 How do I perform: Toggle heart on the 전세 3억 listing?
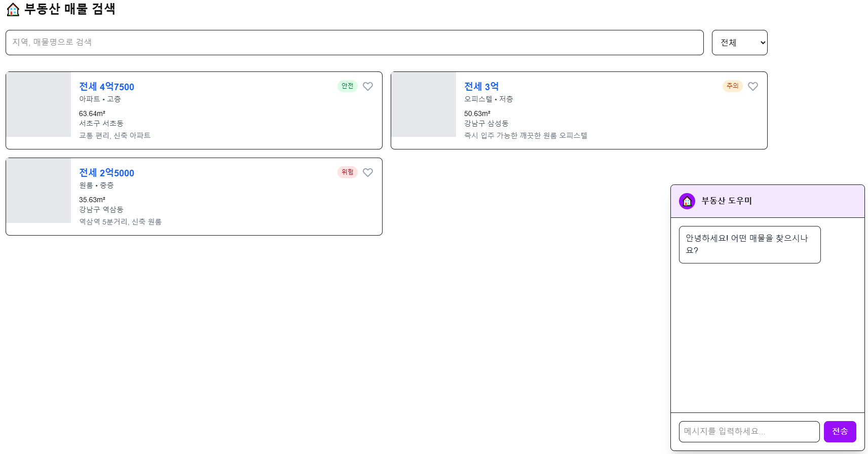753,87
